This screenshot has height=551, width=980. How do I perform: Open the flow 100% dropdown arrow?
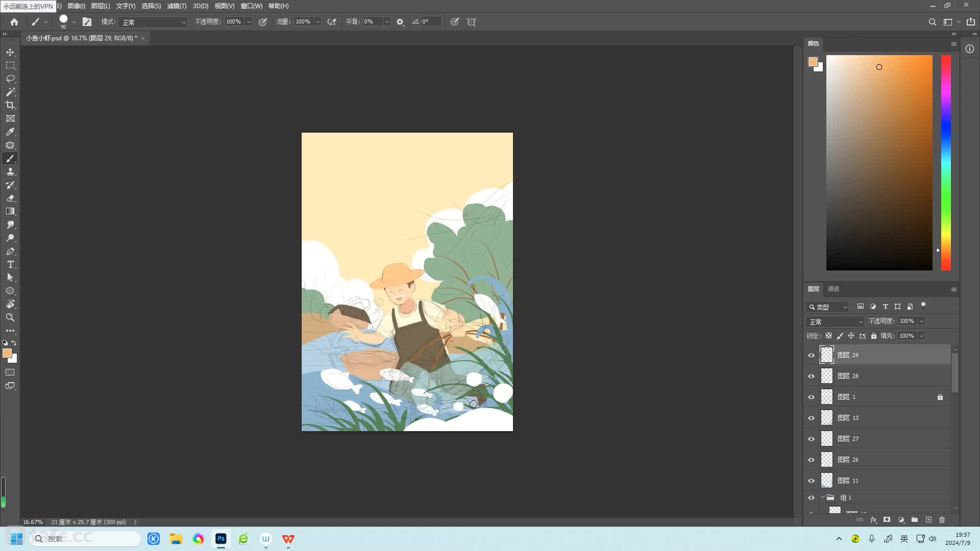(317, 22)
